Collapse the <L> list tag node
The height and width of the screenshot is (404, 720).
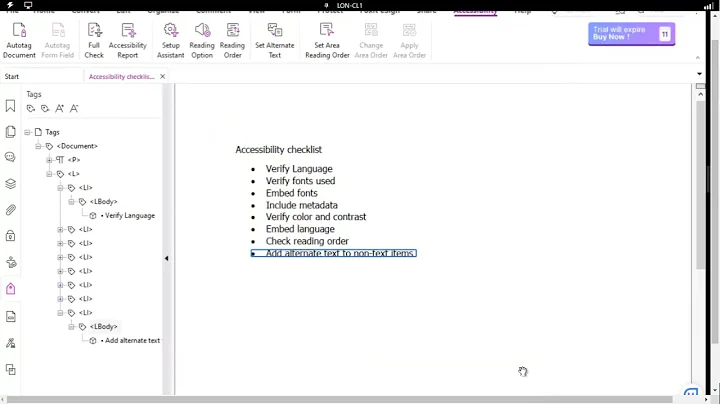(x=49, y=174)
